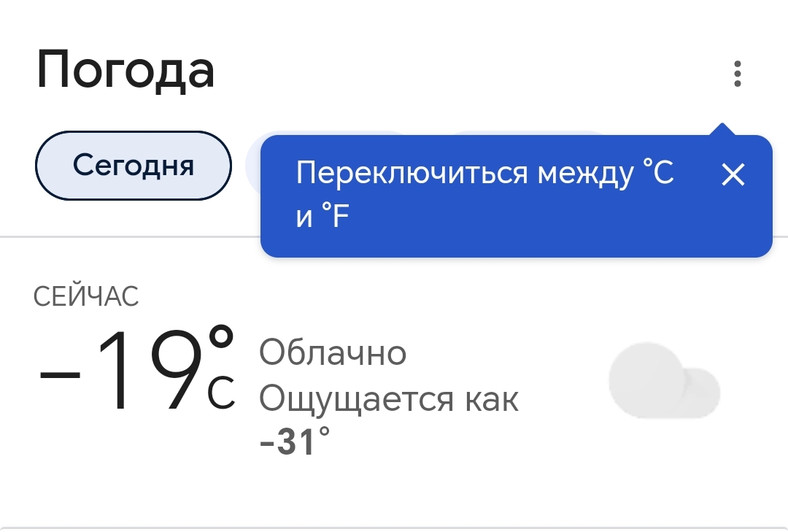Select the Сегодня tab
788x532 pixels.
click(x=134, y=166)
